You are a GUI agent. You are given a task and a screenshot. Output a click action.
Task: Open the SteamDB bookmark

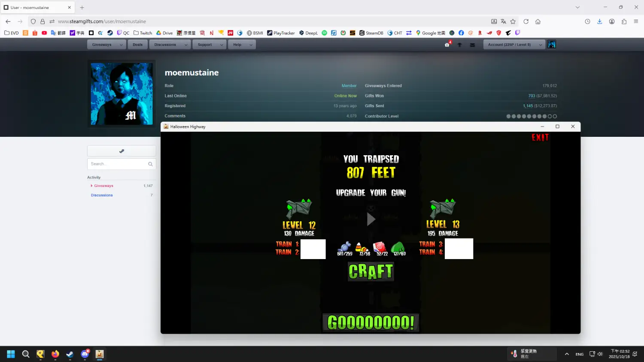coord(371,33)
